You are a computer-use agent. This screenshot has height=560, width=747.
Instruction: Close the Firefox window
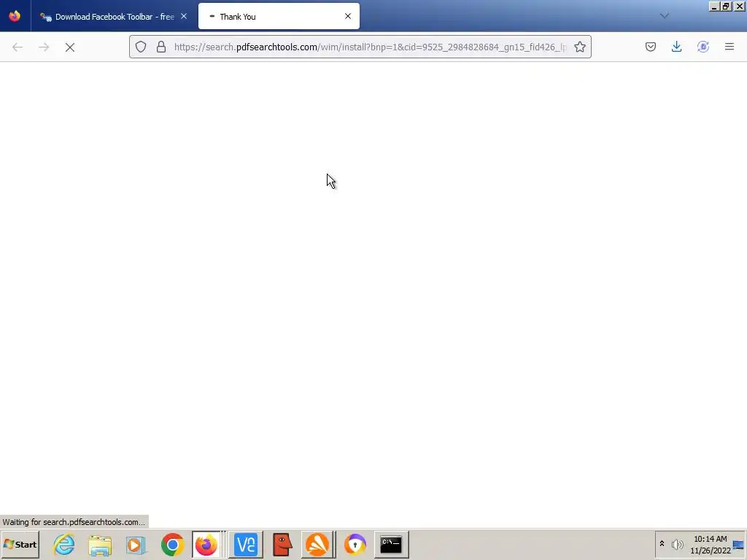[x=740, y=7]
